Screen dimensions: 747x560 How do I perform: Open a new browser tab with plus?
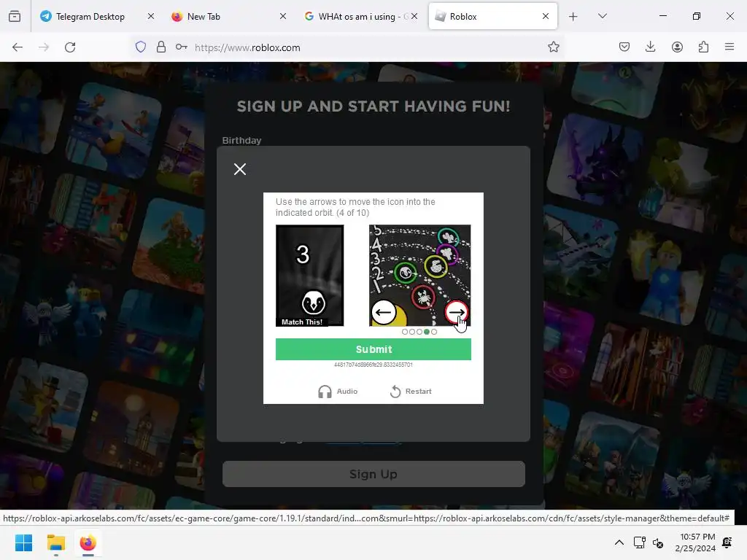pos(573,16)
